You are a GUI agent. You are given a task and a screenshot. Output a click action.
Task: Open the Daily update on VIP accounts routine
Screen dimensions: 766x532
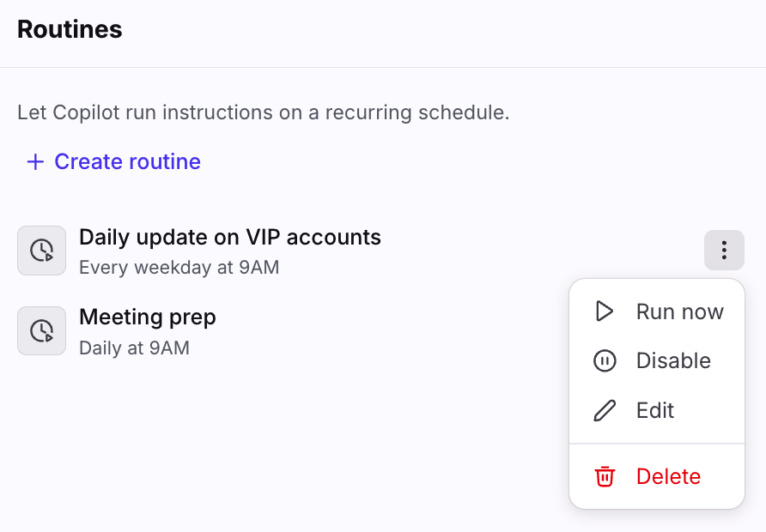pos(230,238)
